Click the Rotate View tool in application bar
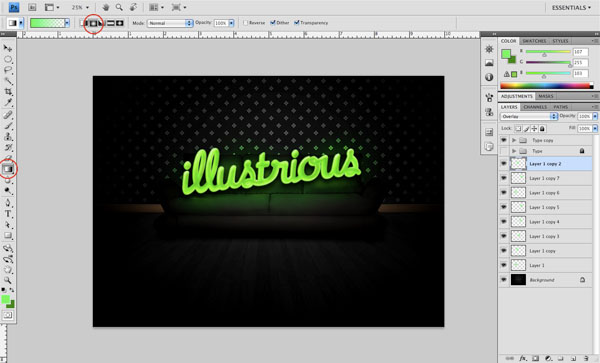600x363 pixels. click(x=133, y=7)
